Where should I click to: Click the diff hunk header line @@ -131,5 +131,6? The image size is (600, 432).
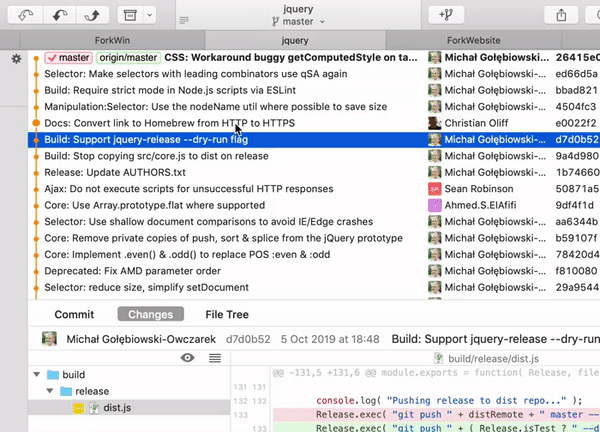pyautogui.click(x=436, y=372)
